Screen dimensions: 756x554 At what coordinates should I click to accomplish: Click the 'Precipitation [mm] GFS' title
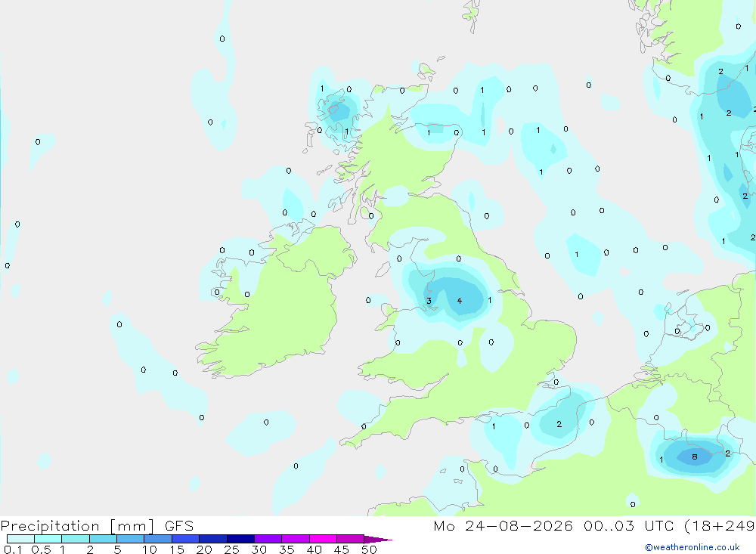97,526
